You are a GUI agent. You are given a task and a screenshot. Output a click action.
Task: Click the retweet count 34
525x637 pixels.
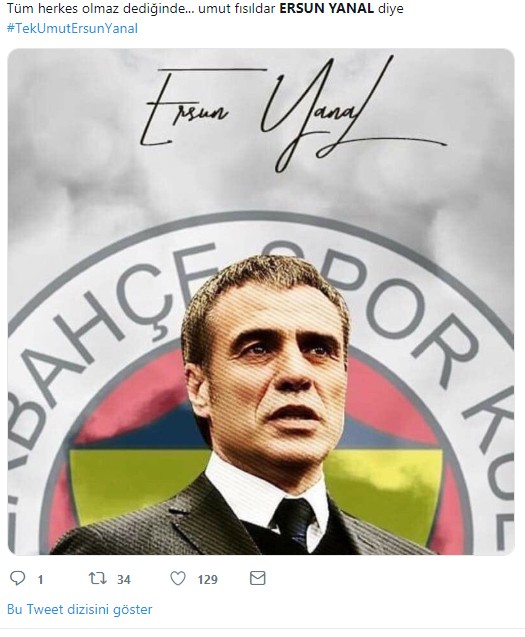[x=124, y=579]
